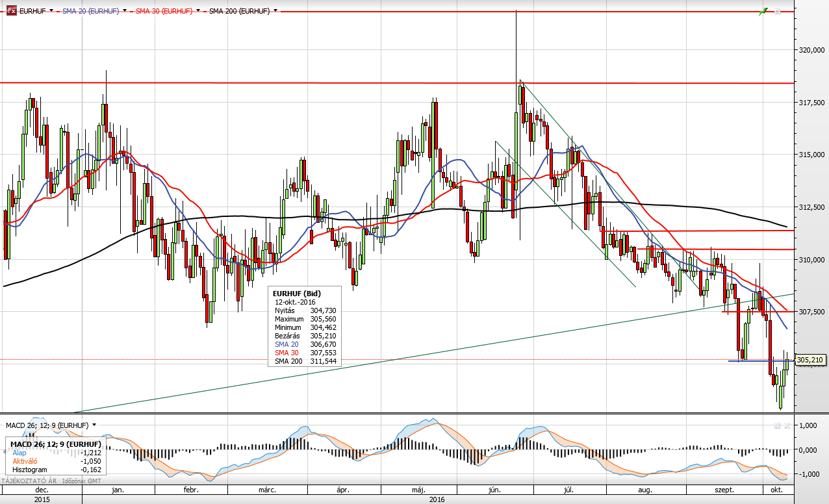Click 'Minimum 304,462' in the data tooltip
The image size is (829, 504).
pos(305,328)
